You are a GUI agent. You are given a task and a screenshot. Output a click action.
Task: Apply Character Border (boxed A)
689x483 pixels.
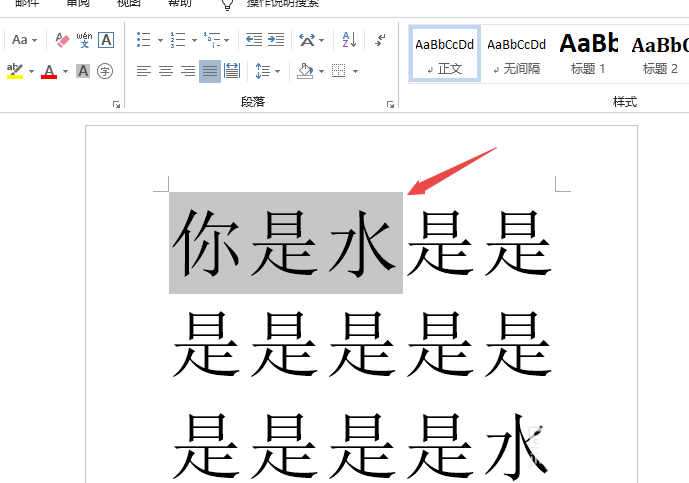(x=106, y=40)
